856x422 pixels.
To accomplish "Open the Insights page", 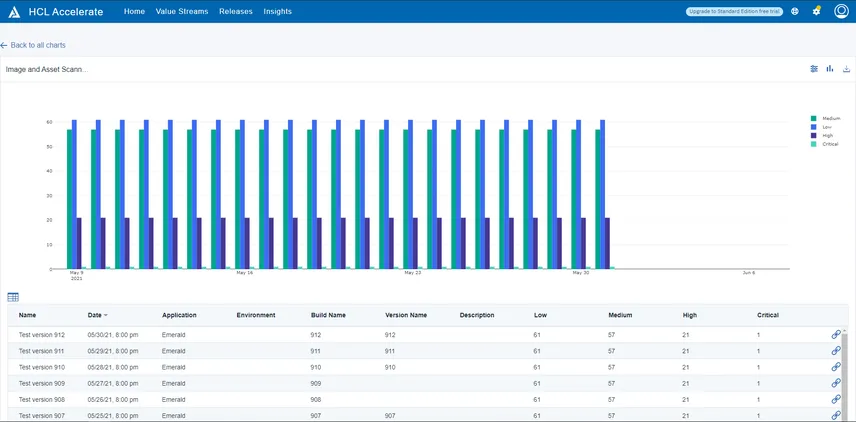I will tap(278, 11).
